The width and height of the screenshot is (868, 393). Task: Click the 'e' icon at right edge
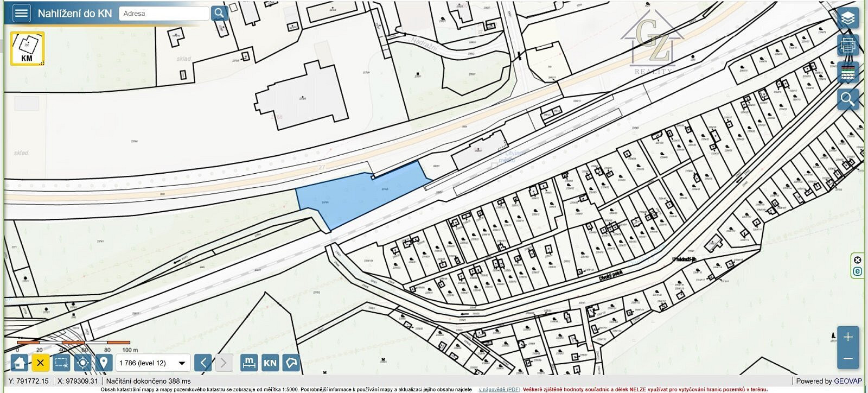click(858, 271)
